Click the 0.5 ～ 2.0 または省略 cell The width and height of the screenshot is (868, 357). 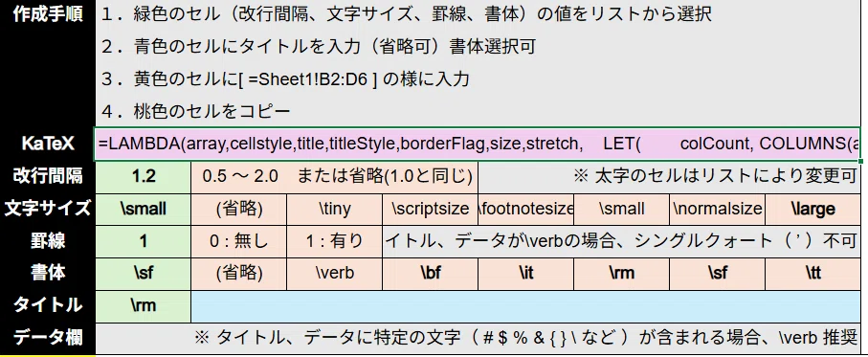pyautogui.click(x=334, y=176)
